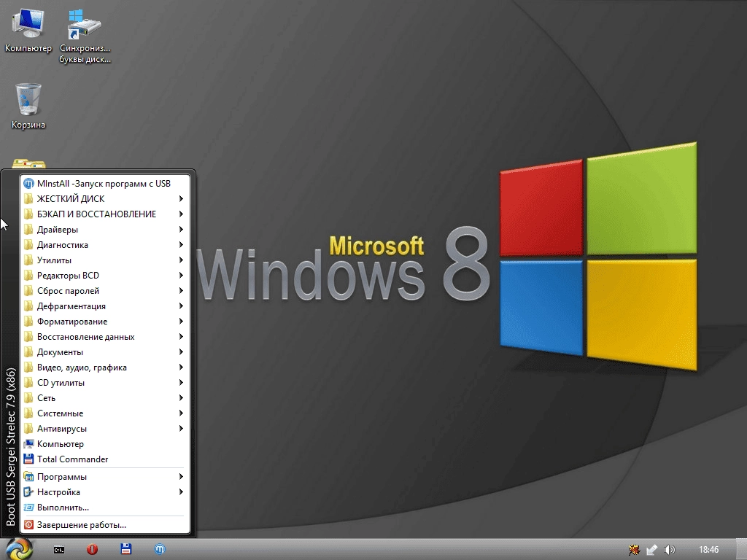This screenshot has width=747, height=560.
Task: Click the 18:46 clock on the taskbar
Action: 708,550
